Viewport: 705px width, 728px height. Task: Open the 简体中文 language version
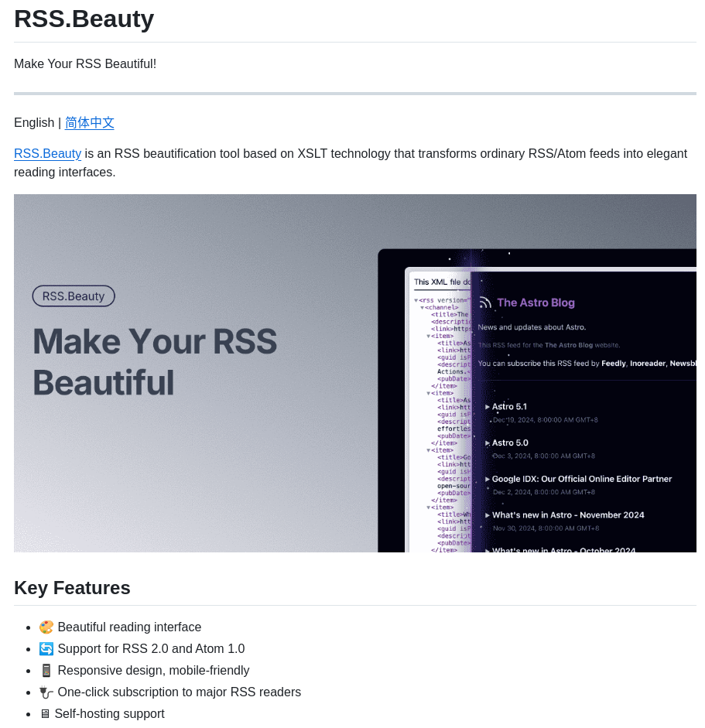pyautogui.click(x=89, y=122)
